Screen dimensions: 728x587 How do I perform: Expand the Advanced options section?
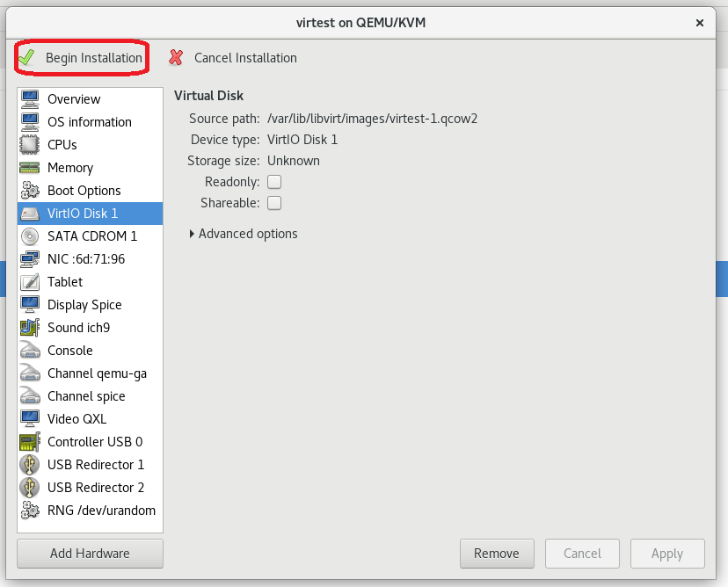point(244,234)
